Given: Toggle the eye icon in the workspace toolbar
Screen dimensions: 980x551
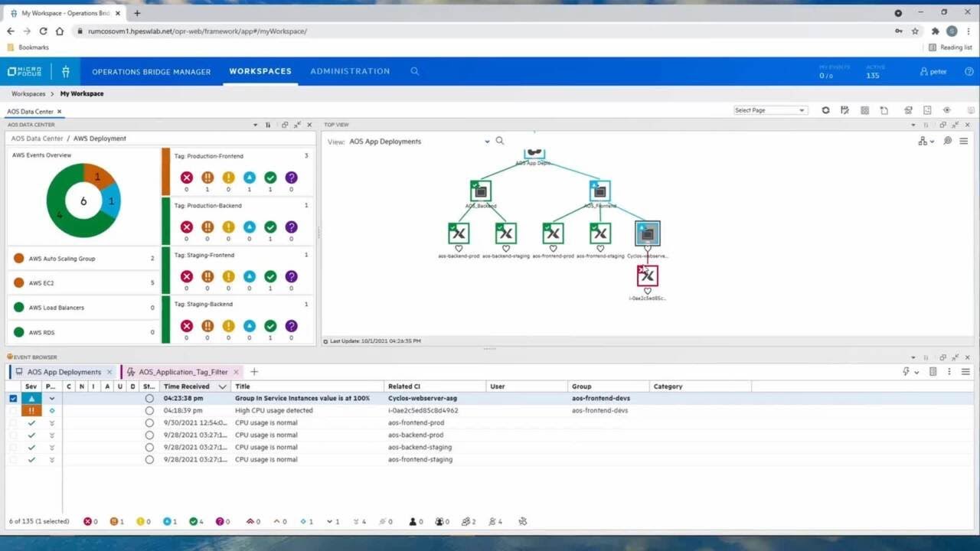Looking at the screenshot, I should click(x=947, y=110).
